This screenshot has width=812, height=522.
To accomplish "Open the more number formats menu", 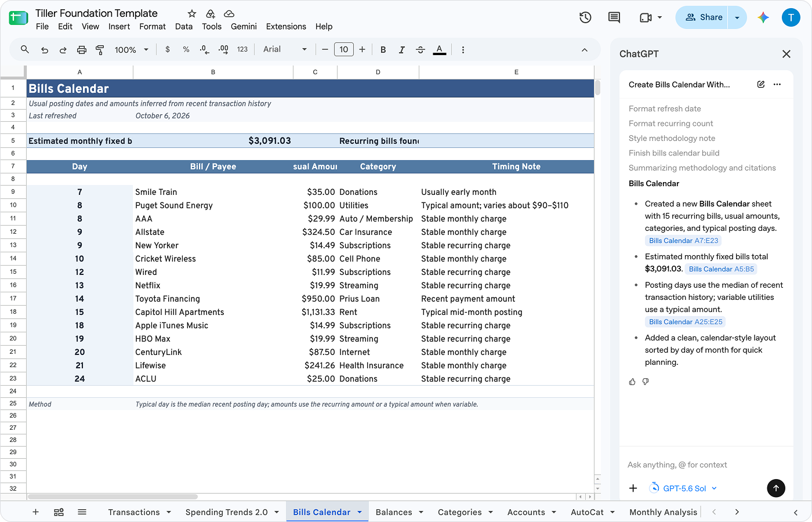I will coord(242,50).
